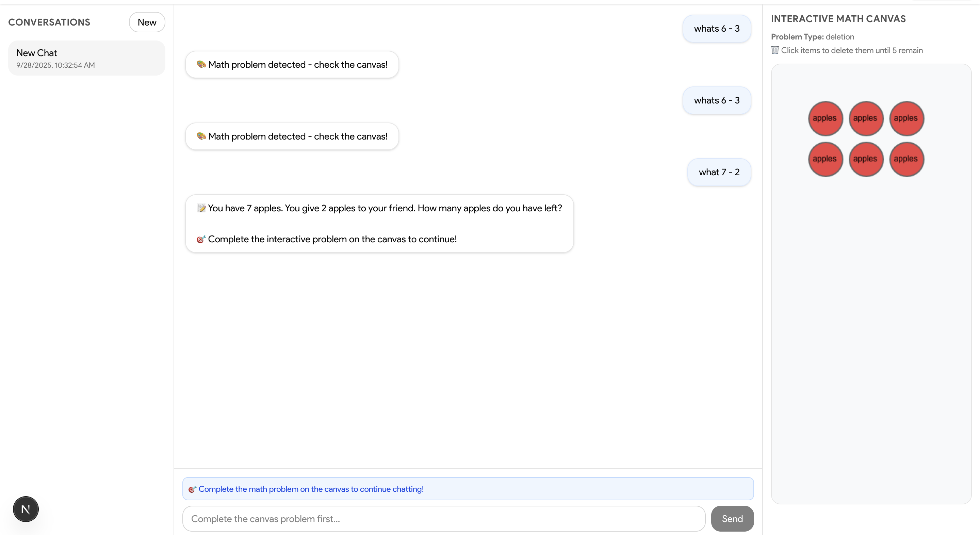Select the "what 7 - 2" message bubble
980x535 pixels.
tap(719, 172)
